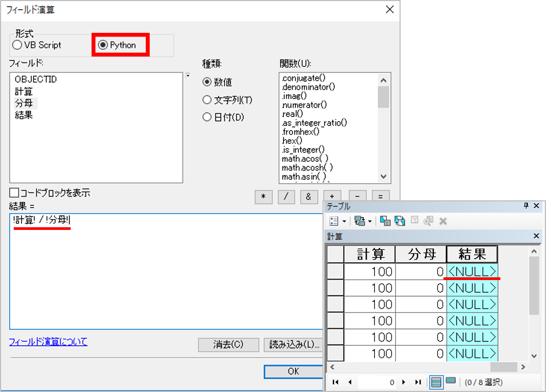Click the multiply (*) operator button
546x392 pixels.
tap(264, 197)
